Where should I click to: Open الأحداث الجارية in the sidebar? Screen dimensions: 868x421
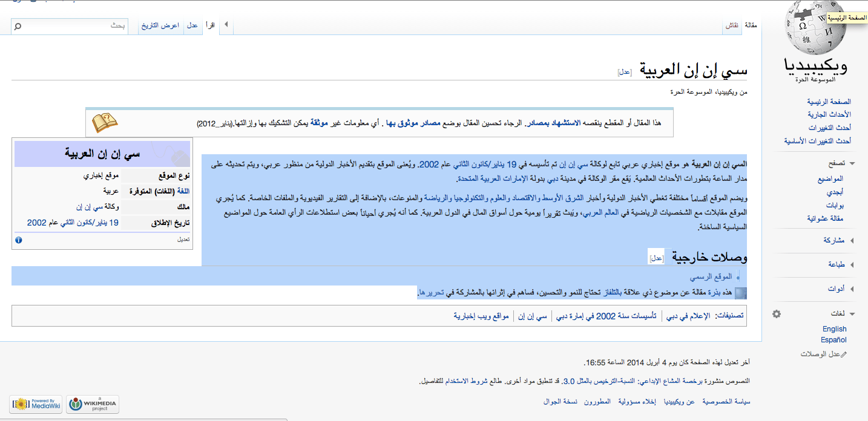pyautogui.click(x=829, y=114)
